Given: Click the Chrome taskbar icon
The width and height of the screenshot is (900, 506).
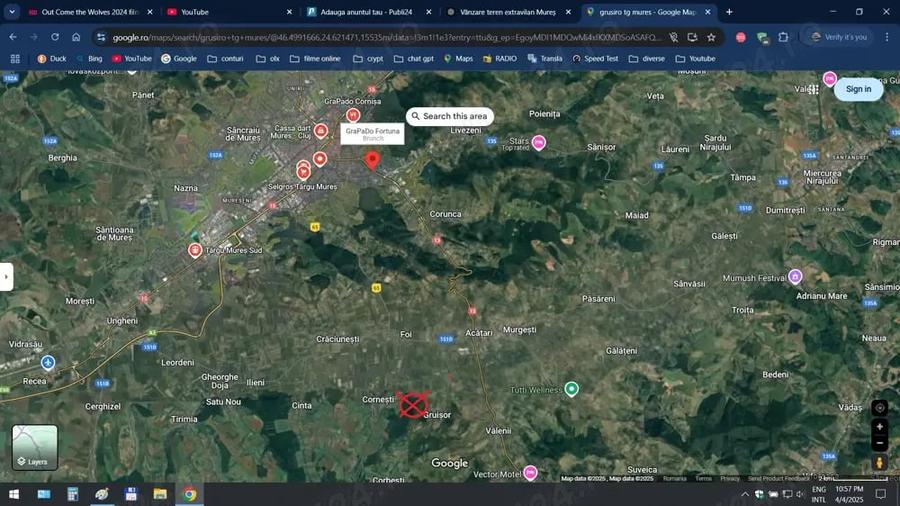Looking at the screenshot, I should [x=189, y=494].
